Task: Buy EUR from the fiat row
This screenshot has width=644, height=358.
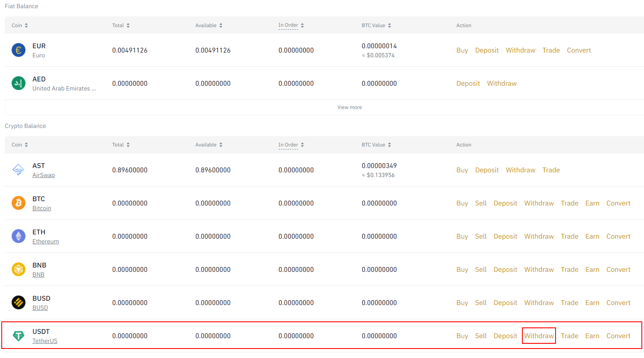Action: (x=462, y=50)
